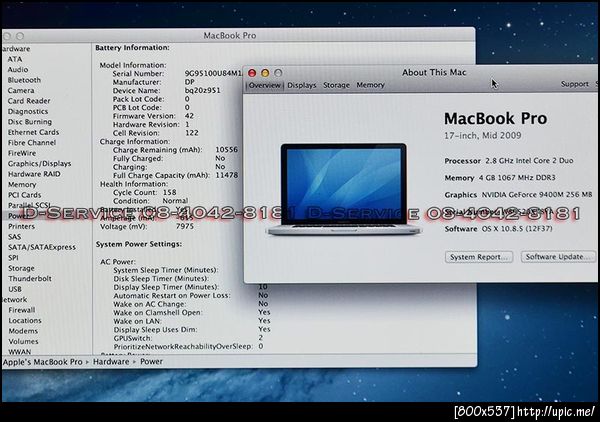Click the Cell Revision value 122
Screen dimensions: 600x422
click(x=191, y=133)
